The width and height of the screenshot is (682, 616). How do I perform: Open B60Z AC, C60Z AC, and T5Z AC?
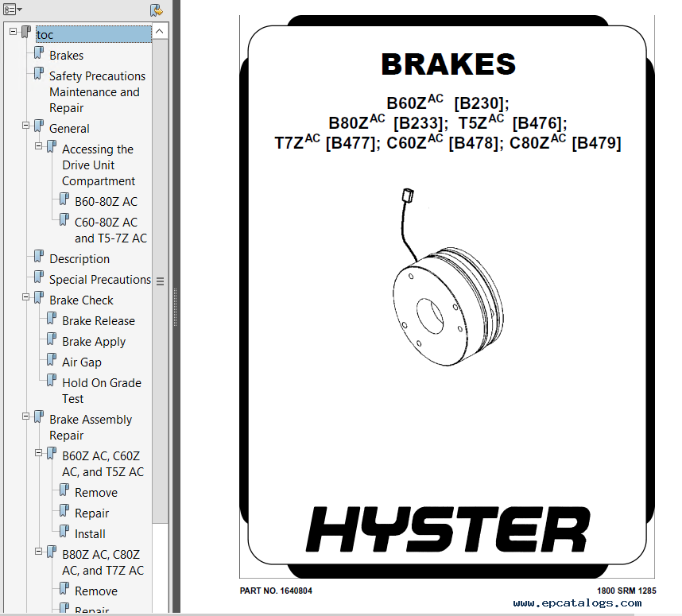[103, 463]
